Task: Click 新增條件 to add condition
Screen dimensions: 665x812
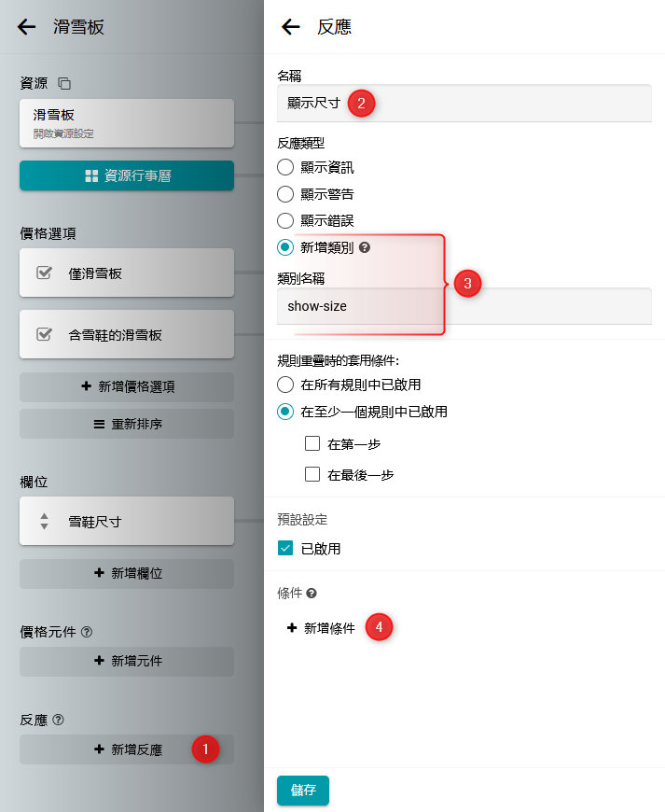Action: coord(321,628)
